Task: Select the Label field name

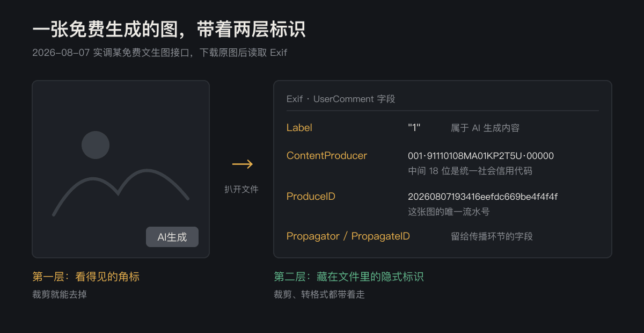Action: click(x=299, y=128)
